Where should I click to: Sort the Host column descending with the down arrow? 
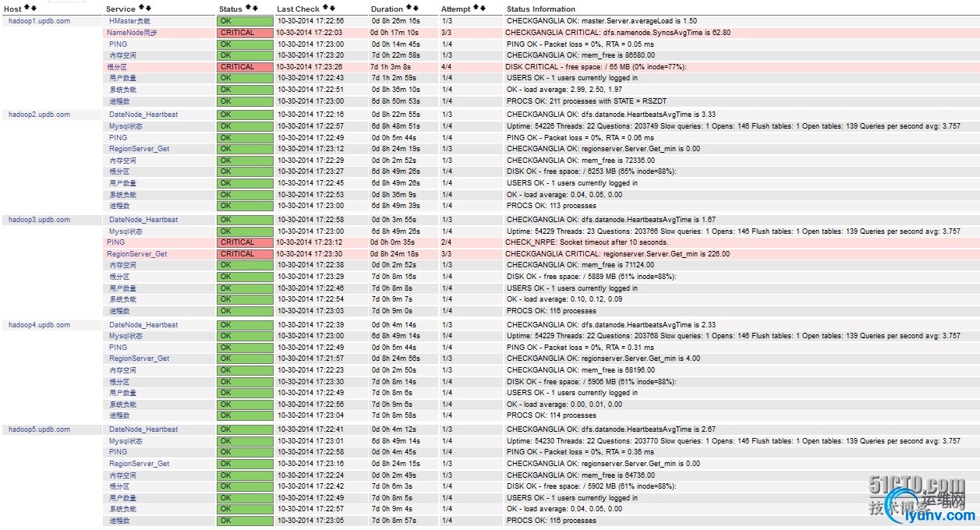34,8
